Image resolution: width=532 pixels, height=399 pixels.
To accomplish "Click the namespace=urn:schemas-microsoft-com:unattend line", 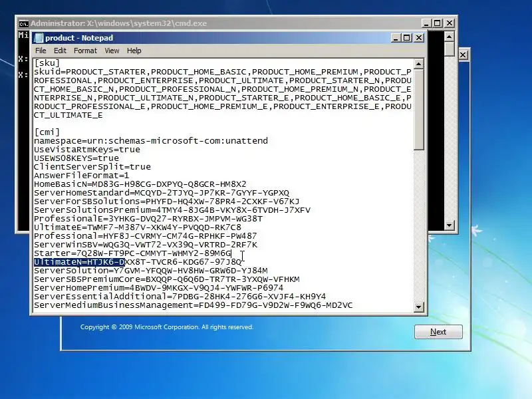I will (151, 141).
